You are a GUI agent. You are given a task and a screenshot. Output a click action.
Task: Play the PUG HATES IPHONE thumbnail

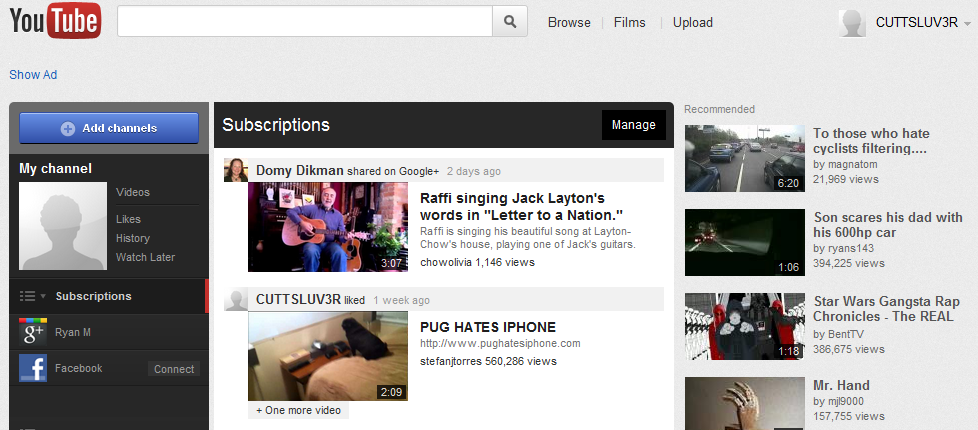pyautogui.click(x=328, y=356)
